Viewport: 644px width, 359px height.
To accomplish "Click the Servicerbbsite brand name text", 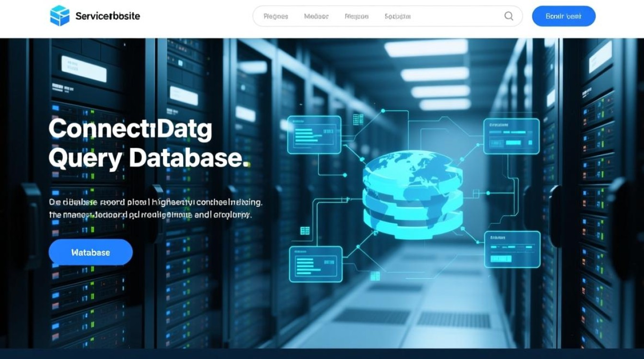I will [108, 16].
